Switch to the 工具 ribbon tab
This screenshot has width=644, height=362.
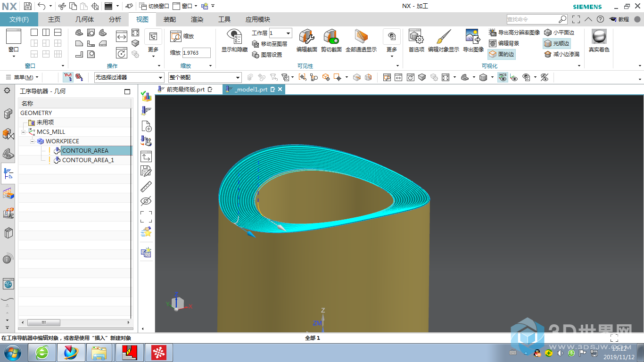coord(224,19)
